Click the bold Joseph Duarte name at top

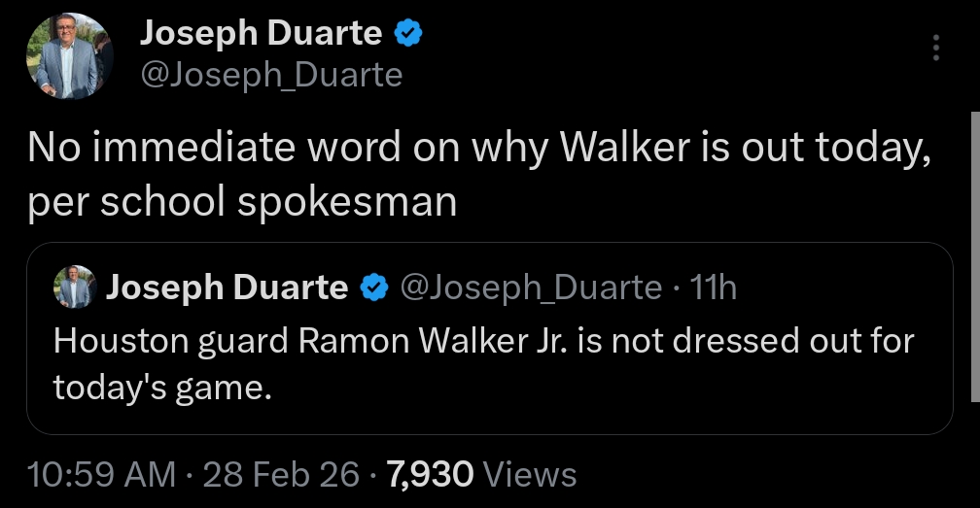coord(261,34)
